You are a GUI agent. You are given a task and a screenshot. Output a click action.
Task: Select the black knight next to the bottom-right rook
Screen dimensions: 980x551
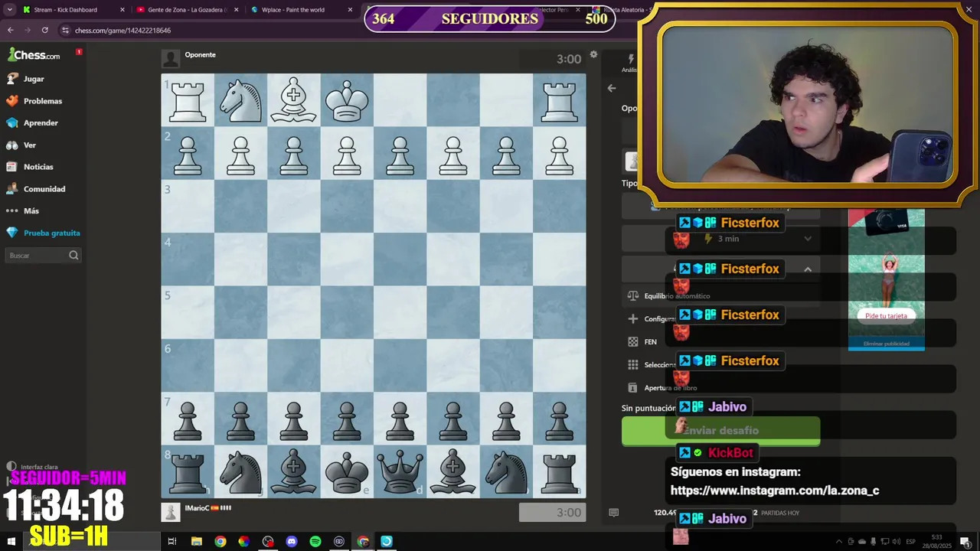[x=506, y=471]
